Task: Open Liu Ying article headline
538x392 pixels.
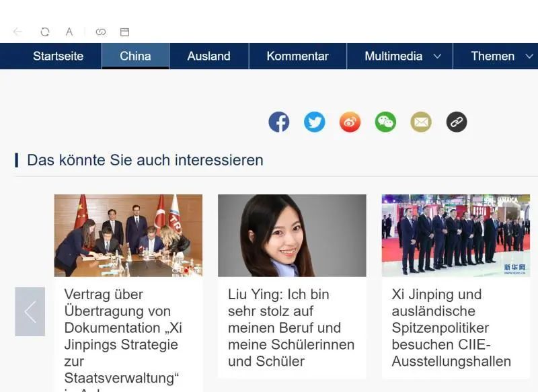Action: [291, 327]
